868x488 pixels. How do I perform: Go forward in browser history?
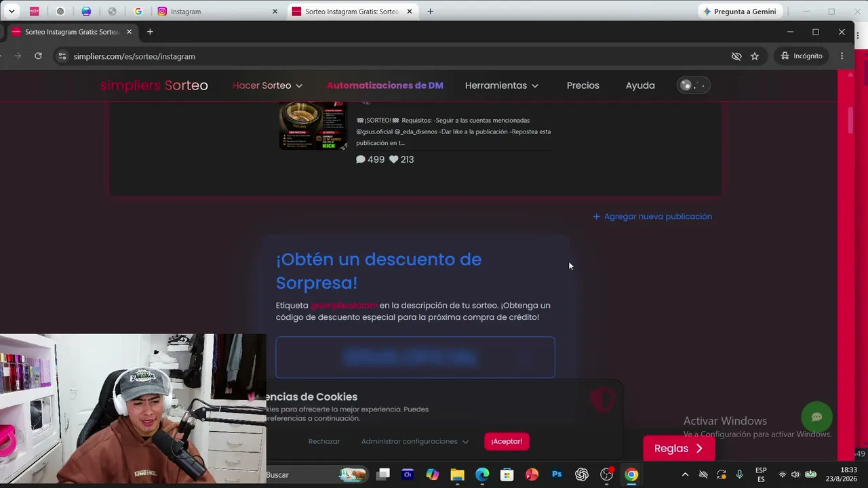[x=18, y=56]
